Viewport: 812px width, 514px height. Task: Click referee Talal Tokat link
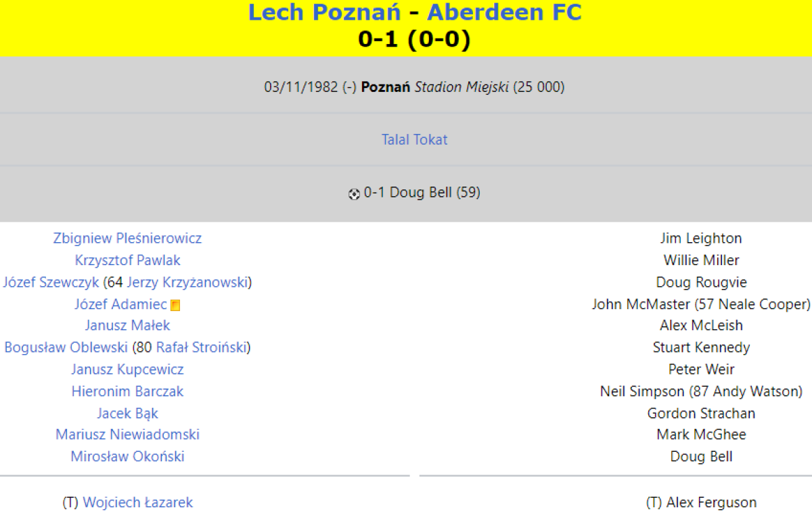pyautogui.click(x=415, y=140)
